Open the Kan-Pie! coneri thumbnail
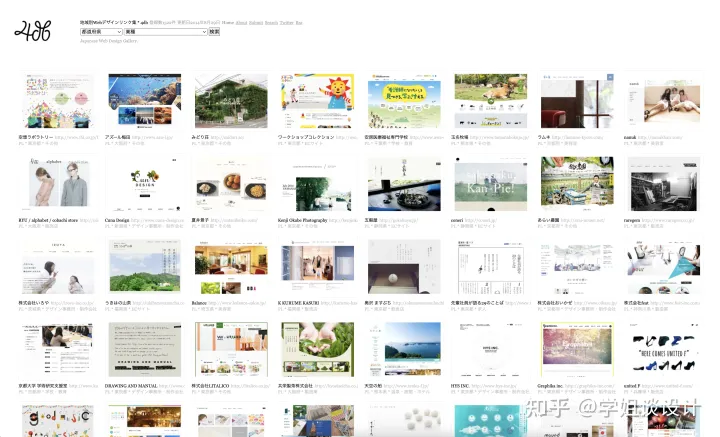 click(x=490, y=184)
